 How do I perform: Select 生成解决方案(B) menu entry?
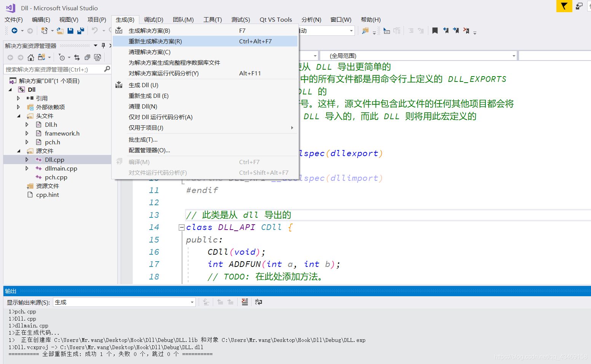205,30
